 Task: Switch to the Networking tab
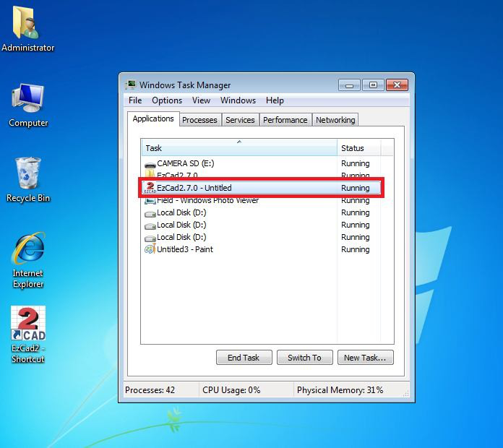click(335, 120)
